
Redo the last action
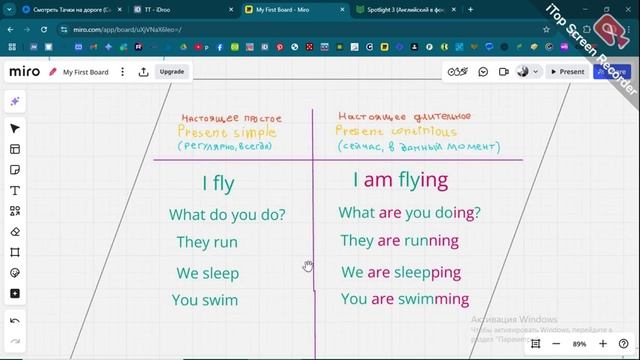[x=15, y=341]
